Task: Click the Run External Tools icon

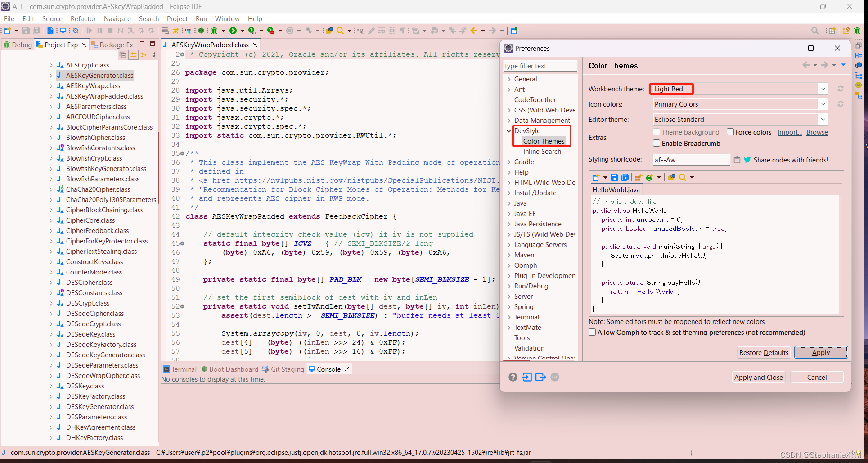Action: point(270,31)
